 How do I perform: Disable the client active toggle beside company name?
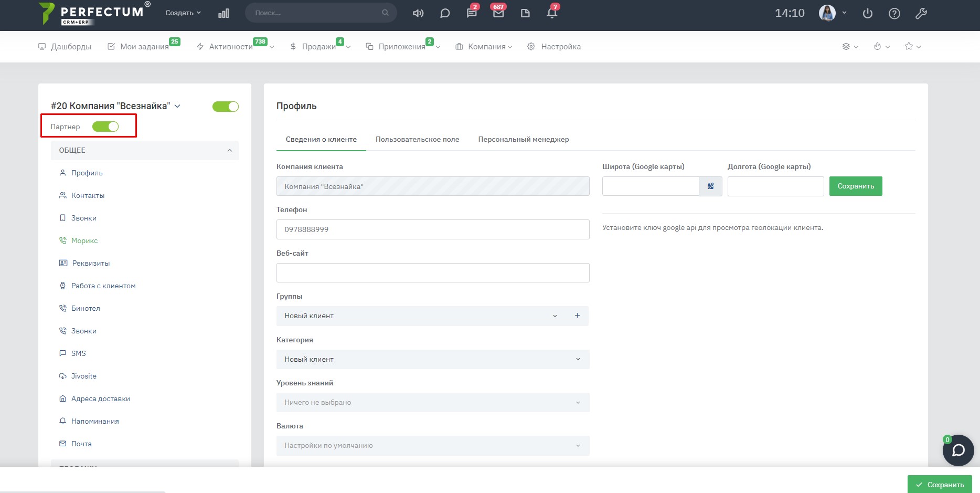click(225, 107)
